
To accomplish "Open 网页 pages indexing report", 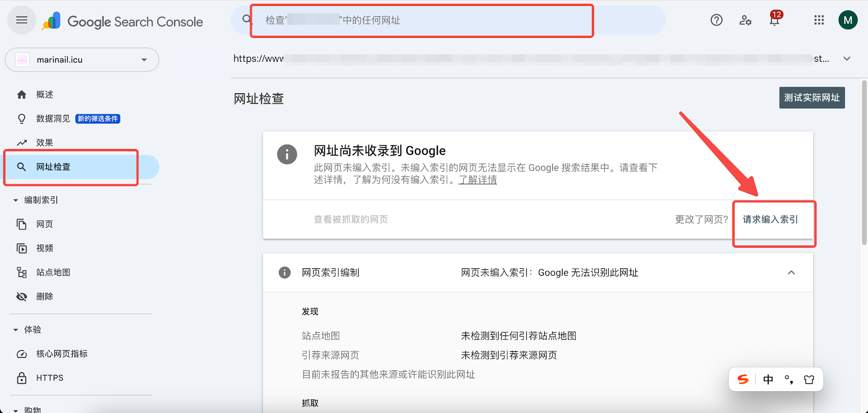I will point(44,224).
